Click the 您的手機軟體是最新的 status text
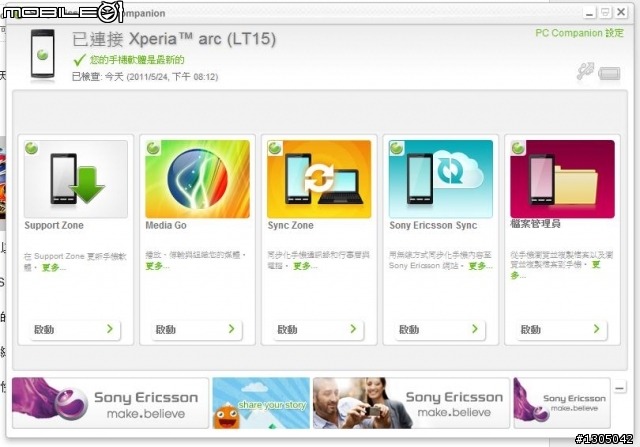The image size is (640, 447). click(x=137, y=60)
